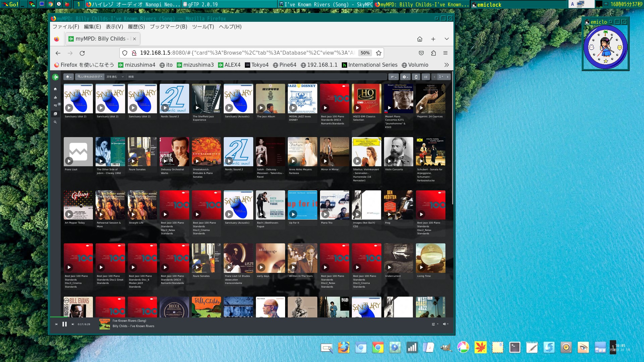
Task: Go to the previous track
Action: click(x=56, y=324)
